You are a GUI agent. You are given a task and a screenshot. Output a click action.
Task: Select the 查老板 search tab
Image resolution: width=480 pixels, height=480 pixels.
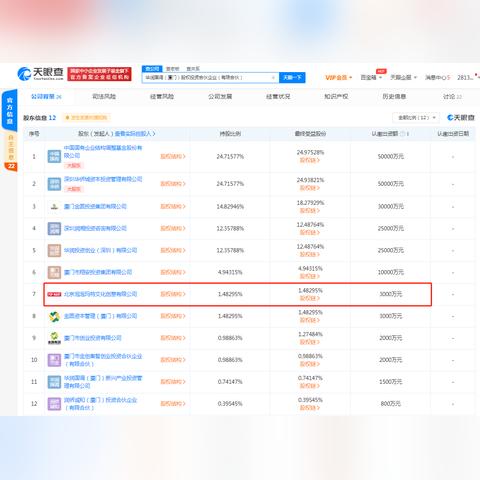click(x=173, y=69)
